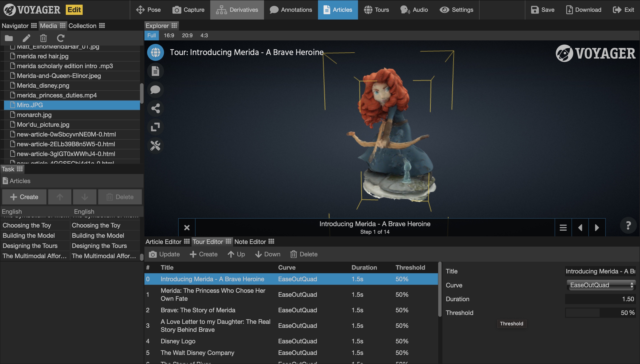640x364 pixels.
Task: Select tour step Brave: The Story of Merida
Action: (x=291, y=310)
